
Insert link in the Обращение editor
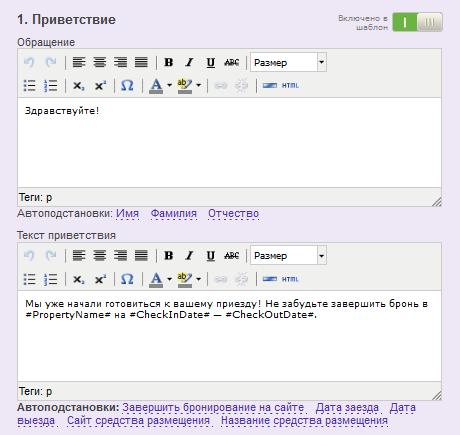[220, 86]
